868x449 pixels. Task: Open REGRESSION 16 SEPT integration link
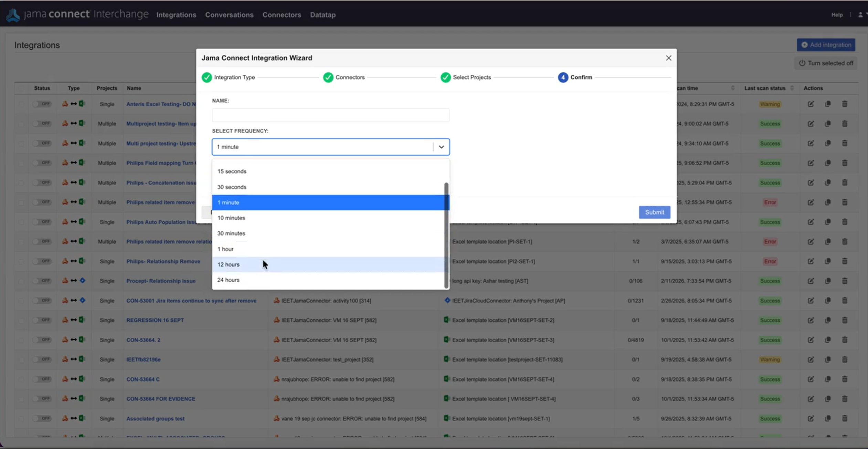coord(155,320)
